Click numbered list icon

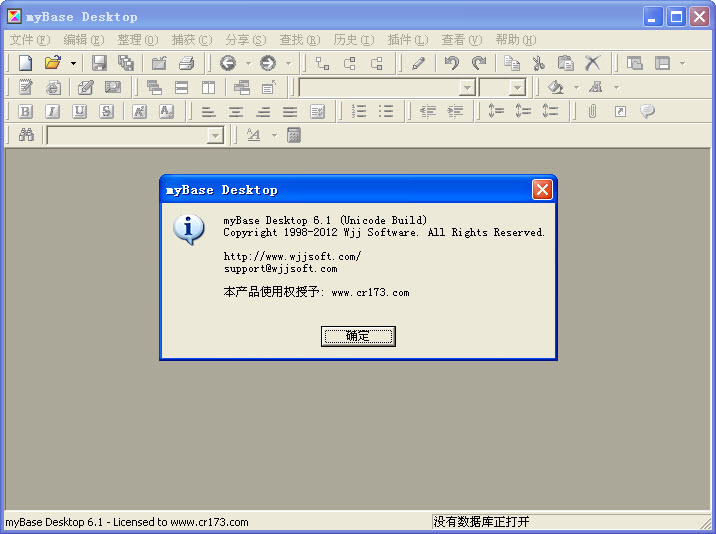(x=359, y=111)
